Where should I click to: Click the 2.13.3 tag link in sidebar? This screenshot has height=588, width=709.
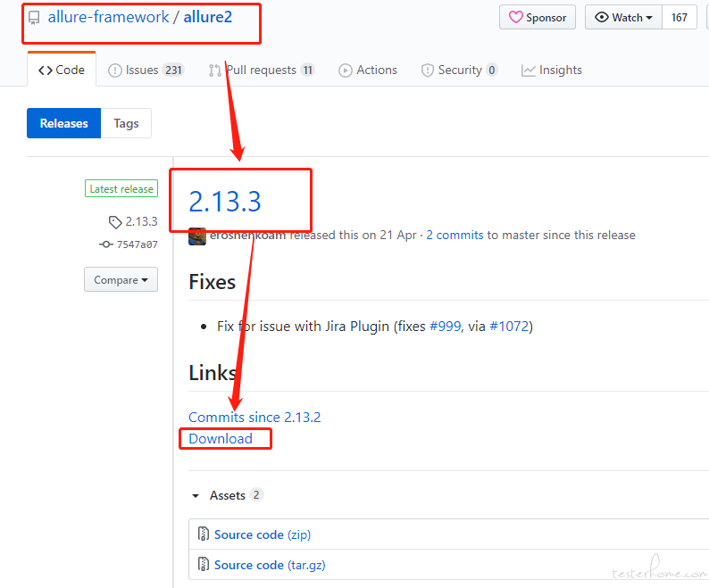pyautogui.click(x=141, y=221)
